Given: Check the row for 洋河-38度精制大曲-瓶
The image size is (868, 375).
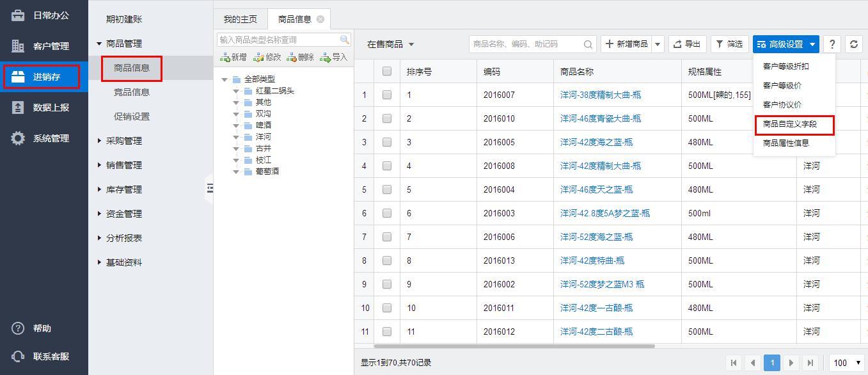Looking at the screenshot, I should 387,95.
